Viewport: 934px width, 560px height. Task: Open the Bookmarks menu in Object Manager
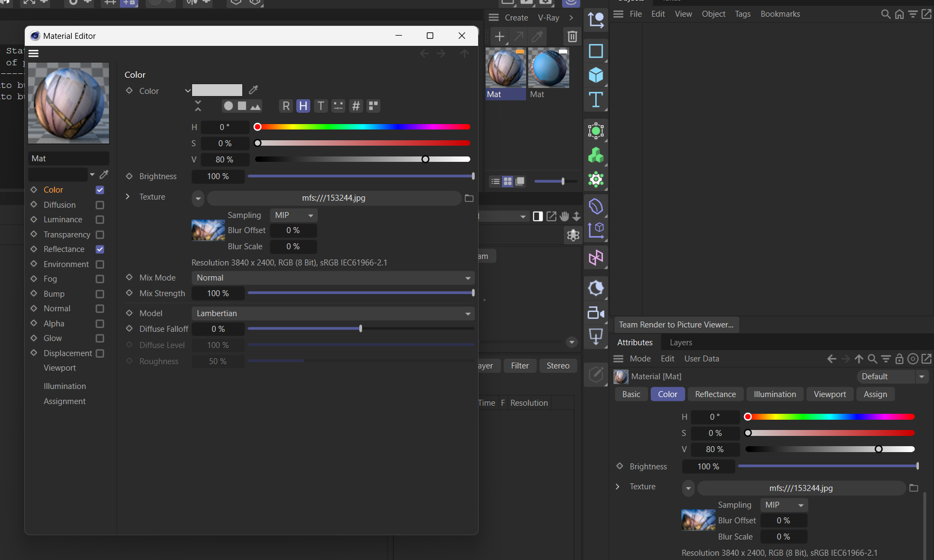780,14
